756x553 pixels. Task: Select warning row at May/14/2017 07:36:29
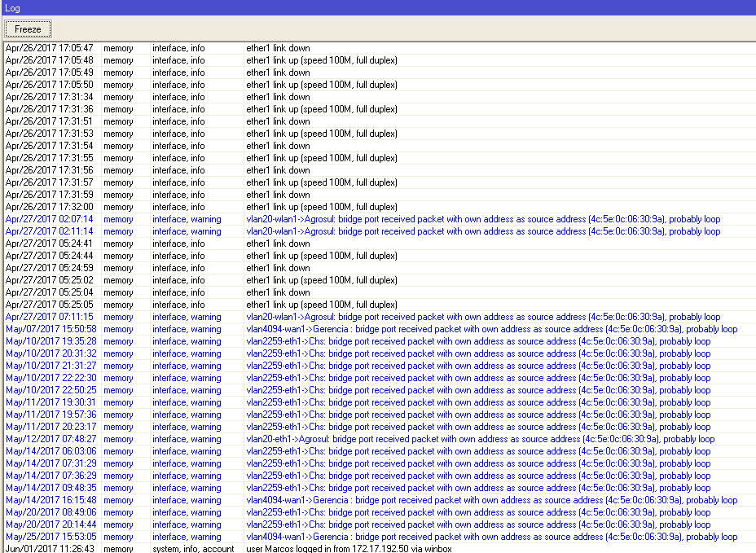click(x=380, y=476)
